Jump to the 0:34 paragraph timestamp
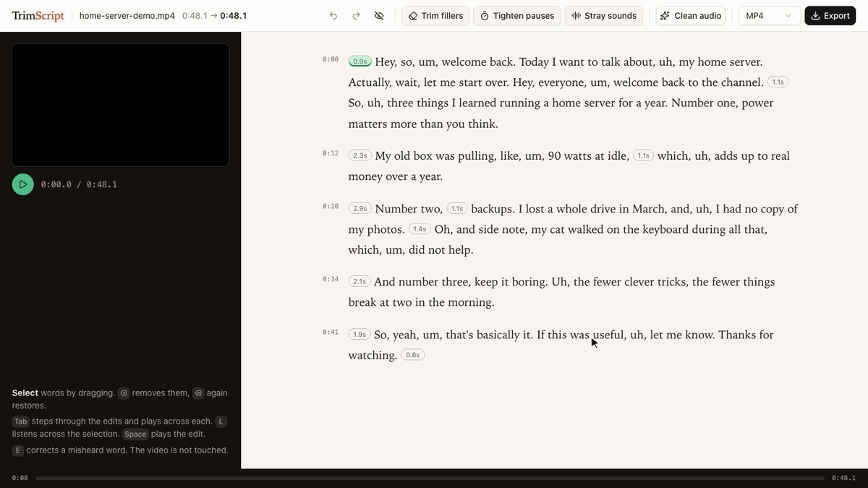Viewport: 868px width, 488px height. tap(331, 279)
